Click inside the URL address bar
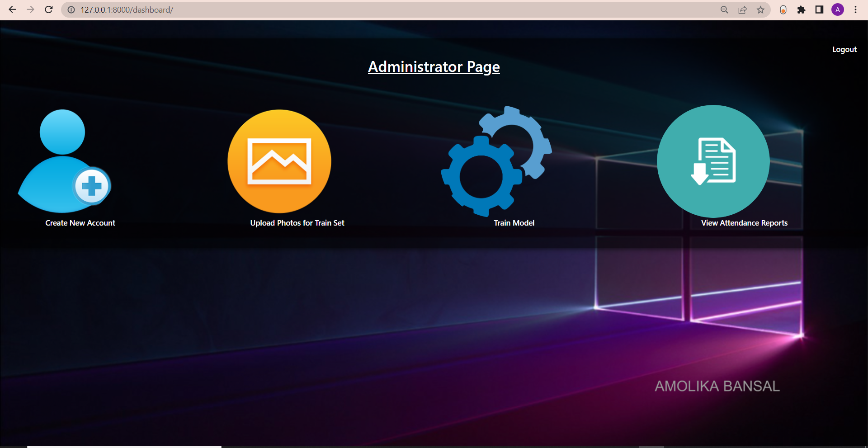 [x=271, y=9]
